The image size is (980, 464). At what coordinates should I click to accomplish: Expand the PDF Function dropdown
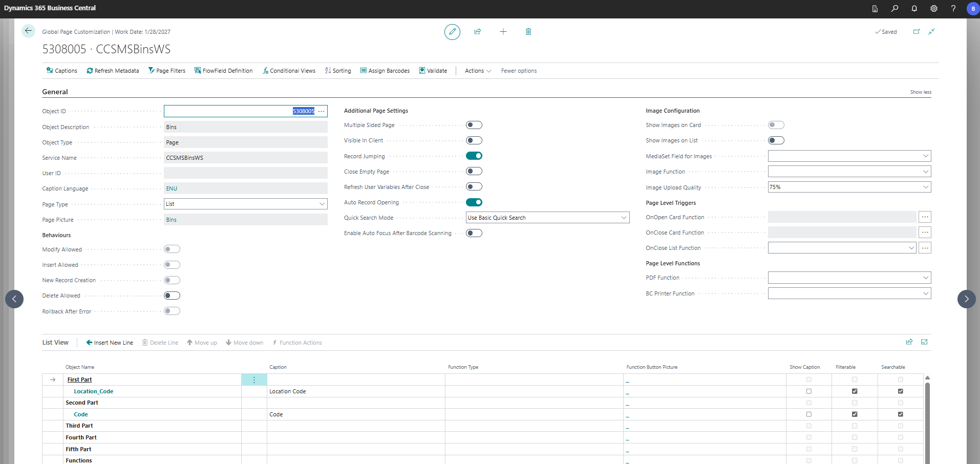(925, 277)
